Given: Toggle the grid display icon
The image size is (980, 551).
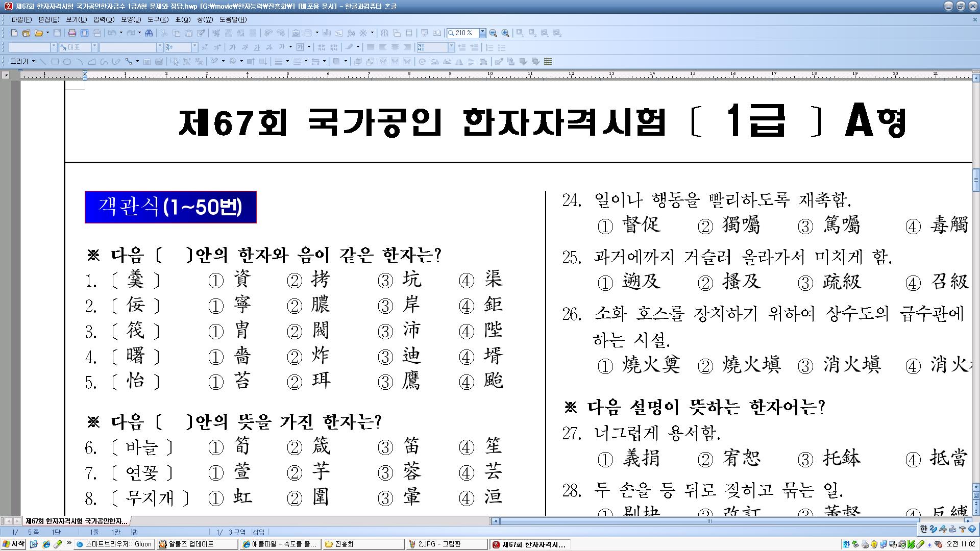Looking at the screenshot, I should pos(548,62).
